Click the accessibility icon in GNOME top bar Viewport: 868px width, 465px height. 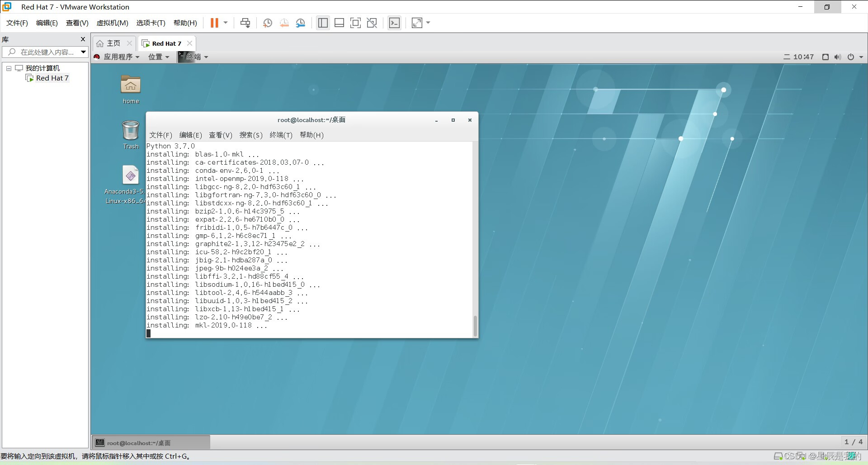[825, 57]
